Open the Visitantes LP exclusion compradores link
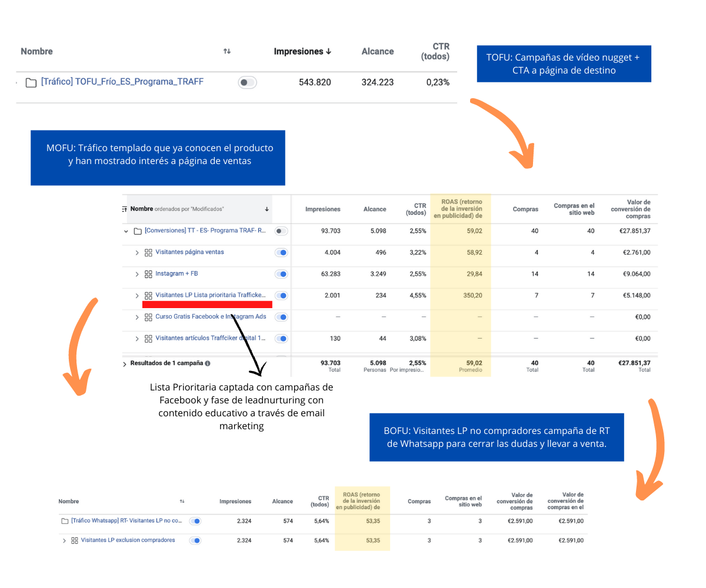706x588 pixels. [128, 540]
